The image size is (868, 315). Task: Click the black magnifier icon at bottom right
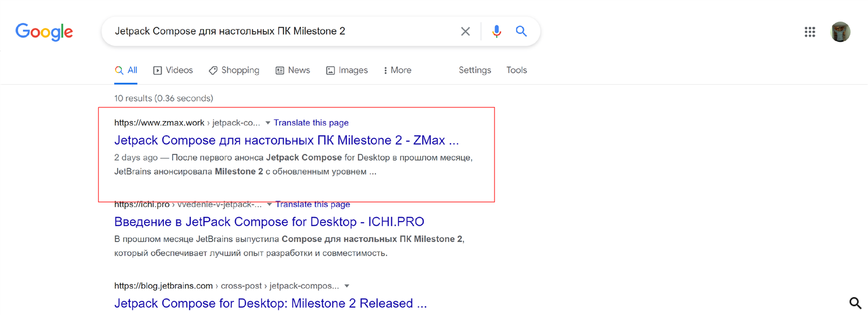coord(856,303)
